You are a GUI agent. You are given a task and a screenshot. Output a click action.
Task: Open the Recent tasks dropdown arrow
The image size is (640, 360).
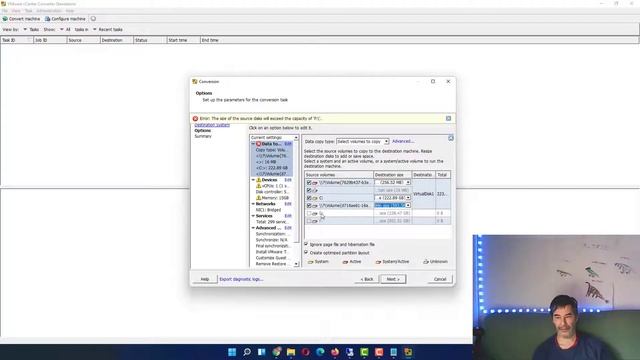tap(95, 29)
